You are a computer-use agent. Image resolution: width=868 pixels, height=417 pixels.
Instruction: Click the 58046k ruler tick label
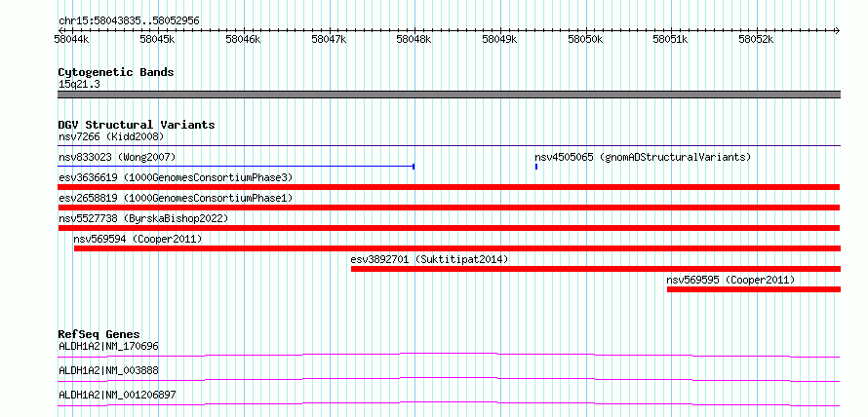point(243,39)
